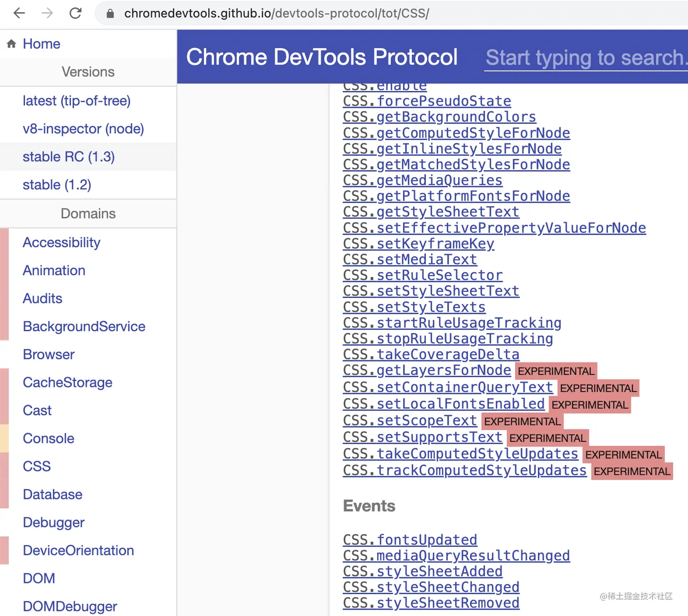
Task: Select v8-inspector (node) version
Action: coord(83,129)
